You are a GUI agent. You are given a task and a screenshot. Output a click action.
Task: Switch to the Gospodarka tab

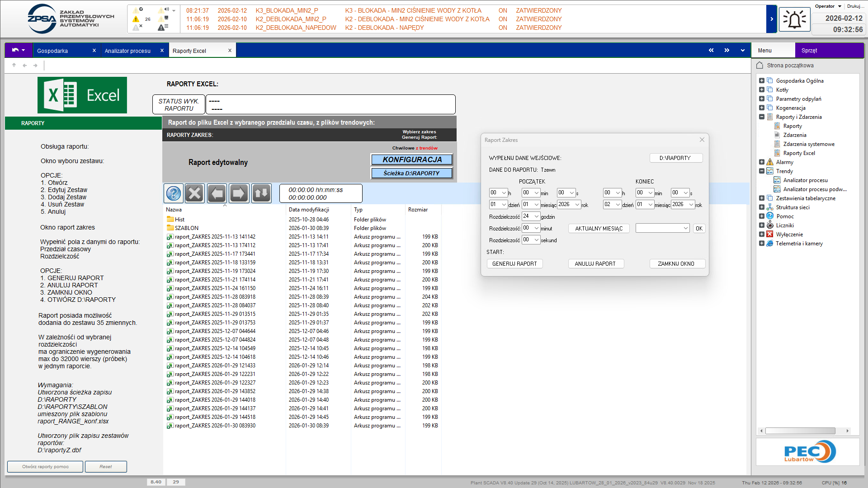pos(52,51)
